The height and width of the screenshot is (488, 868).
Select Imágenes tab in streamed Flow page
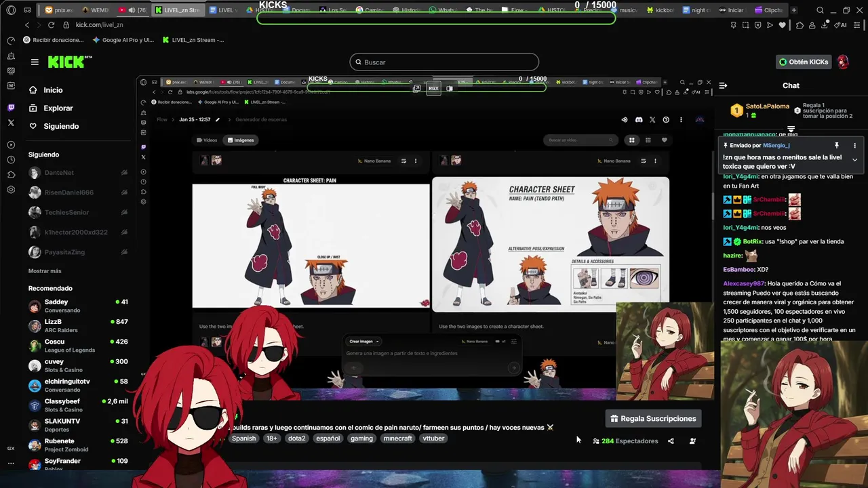coord(241,140)
